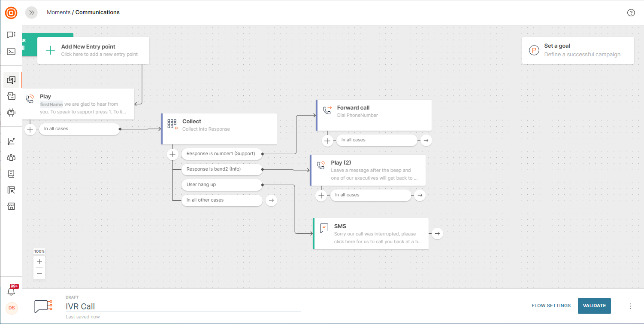The height and width of the screenshot is (324, 644).
Task: Click the Infobip home logo
Action: tap(11, 12)
